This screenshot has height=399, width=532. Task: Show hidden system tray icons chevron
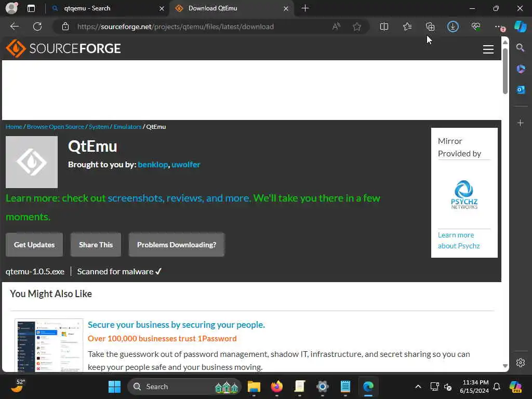[418, 387]
